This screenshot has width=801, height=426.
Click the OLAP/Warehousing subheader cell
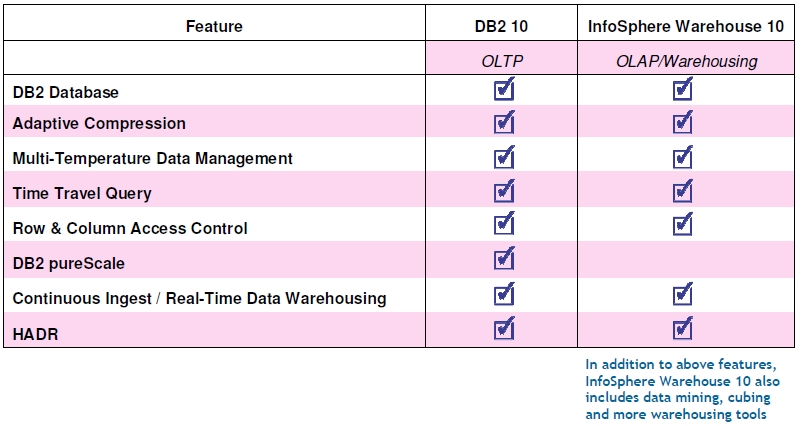686,58
